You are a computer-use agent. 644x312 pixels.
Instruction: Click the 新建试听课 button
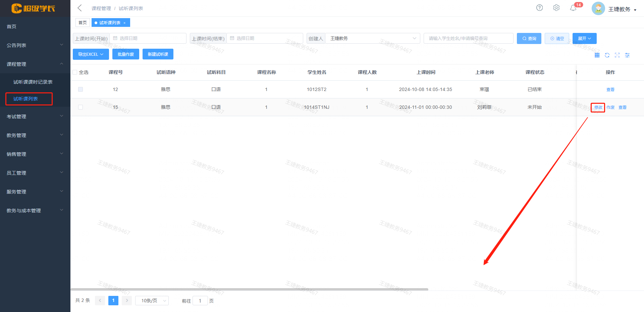158,54
